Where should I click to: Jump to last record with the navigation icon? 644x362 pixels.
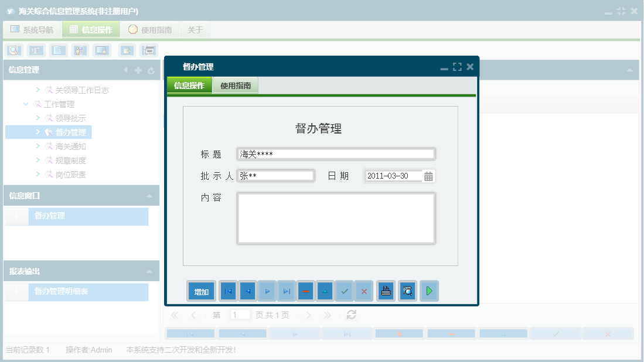tap(285, 291)
